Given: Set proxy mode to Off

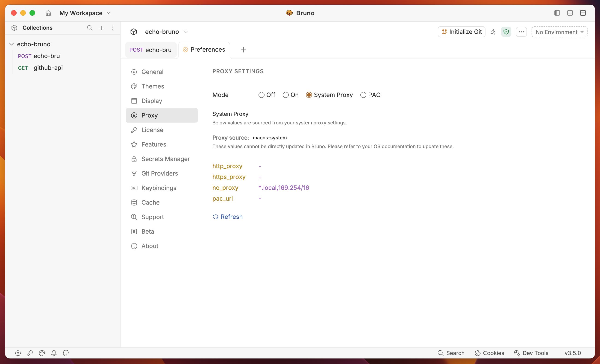Looking at the screenshot, I should pos(261,95).
